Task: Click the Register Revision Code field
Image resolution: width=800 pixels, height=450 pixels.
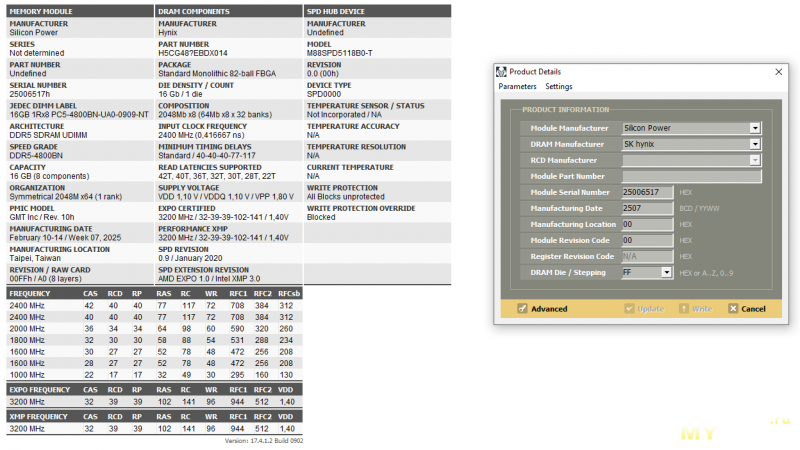Action: pos(647,256)
